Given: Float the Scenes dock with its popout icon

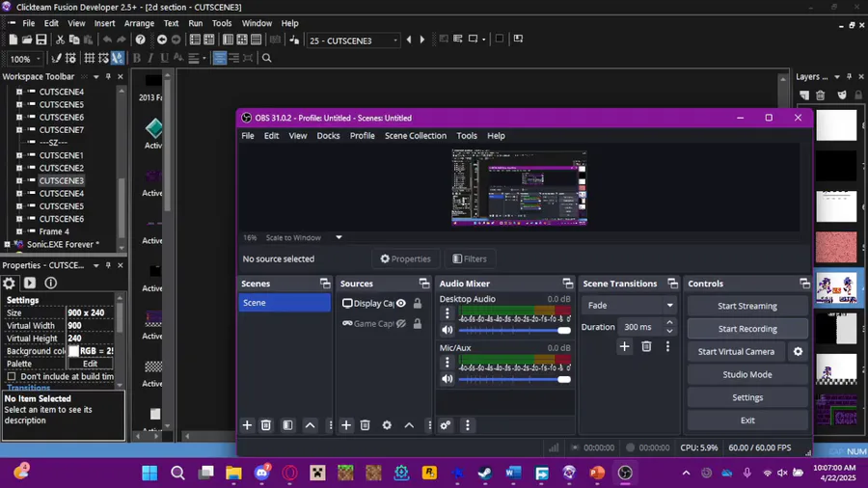Looking at the screenshot, I should point(325,284).
